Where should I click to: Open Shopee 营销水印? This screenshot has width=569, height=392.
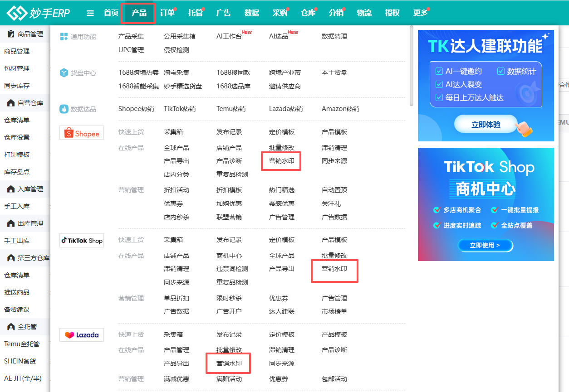pos(282,161)
